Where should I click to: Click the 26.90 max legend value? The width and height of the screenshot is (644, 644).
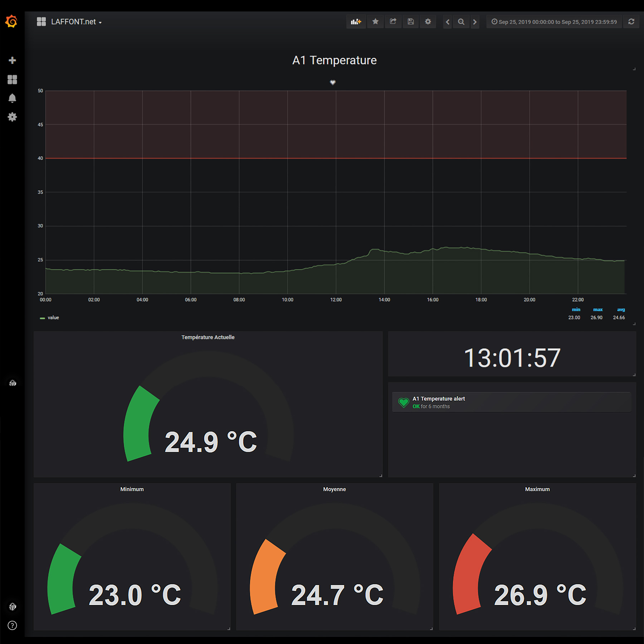pos(596,318)
